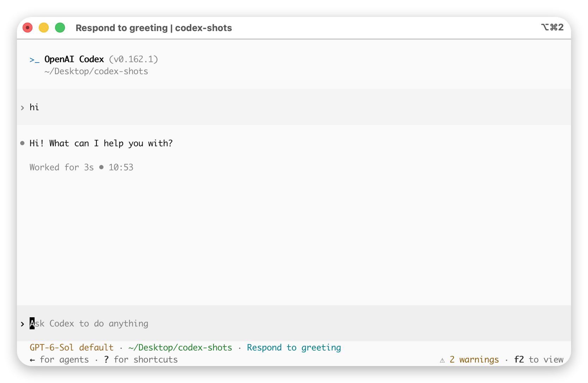Focus the Ask Codex to do anything field
Screen dimensions: 588x383
(x=294, y=323)
